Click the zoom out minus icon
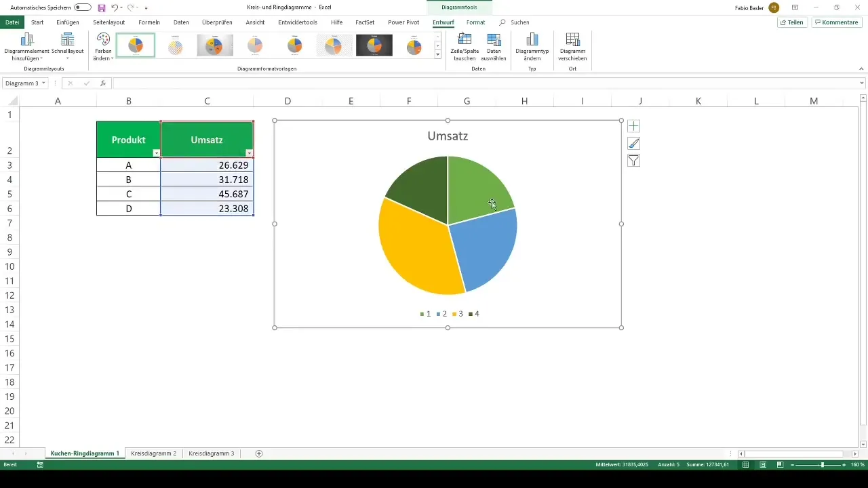Screen dimensions: 868x488 (x=792, y=465)
